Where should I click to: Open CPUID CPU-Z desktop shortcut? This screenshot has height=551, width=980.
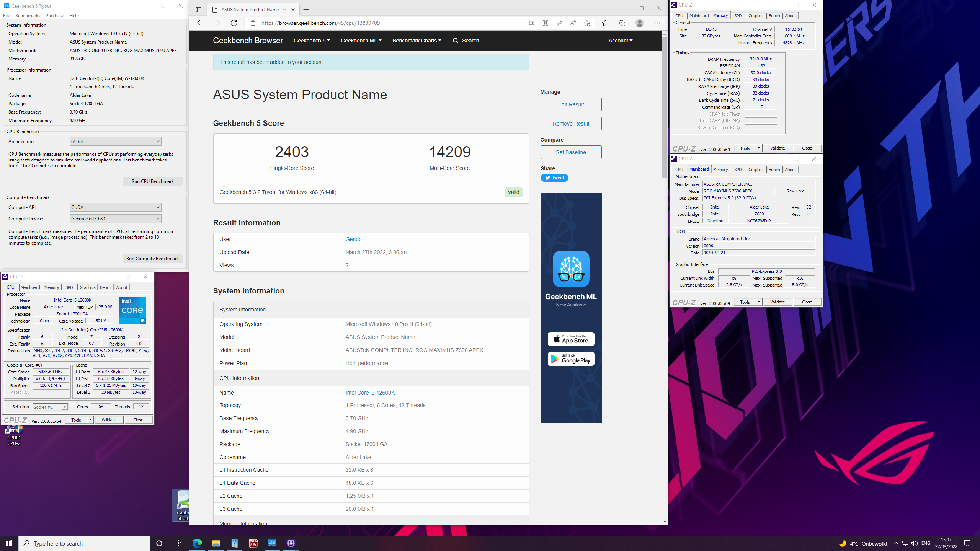pos(14,435)
